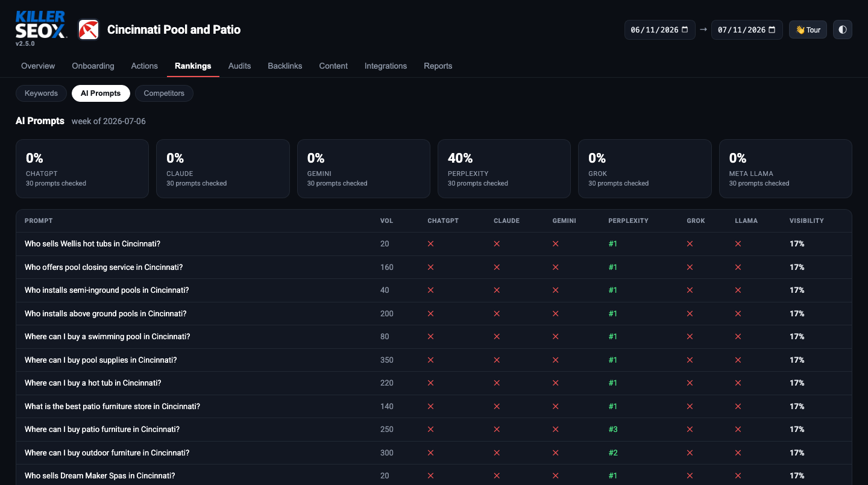Click the ChatGPT X for semi-inground pools row
The height and width of the screenshot is (485, 868).
(x=430, y=290)
